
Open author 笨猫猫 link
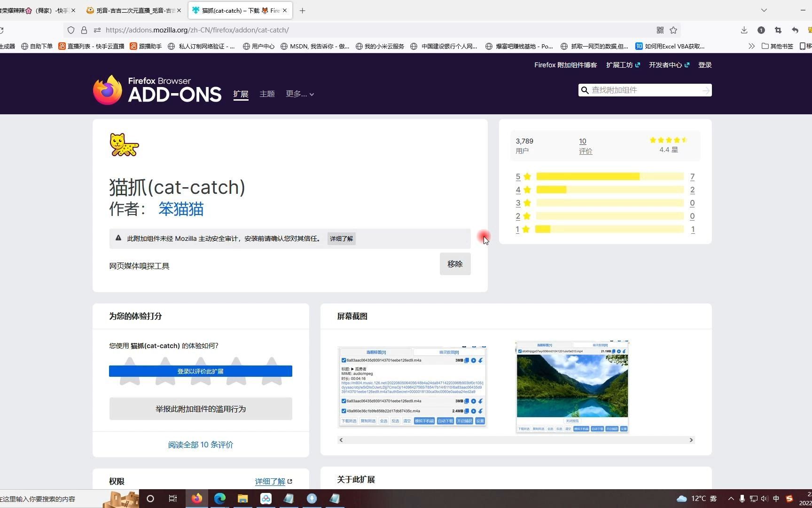181,209
